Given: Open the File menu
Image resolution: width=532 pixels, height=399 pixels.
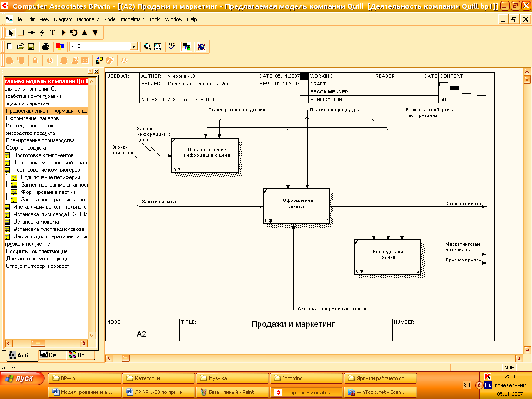Looking at the screenshot, I should click(18, 19).
